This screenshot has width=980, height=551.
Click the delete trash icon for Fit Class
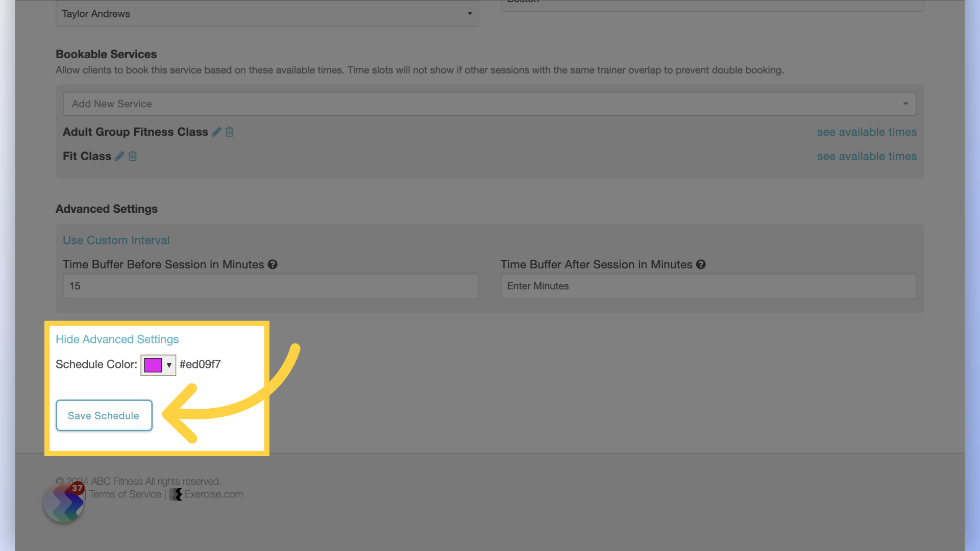pos(133,156)
